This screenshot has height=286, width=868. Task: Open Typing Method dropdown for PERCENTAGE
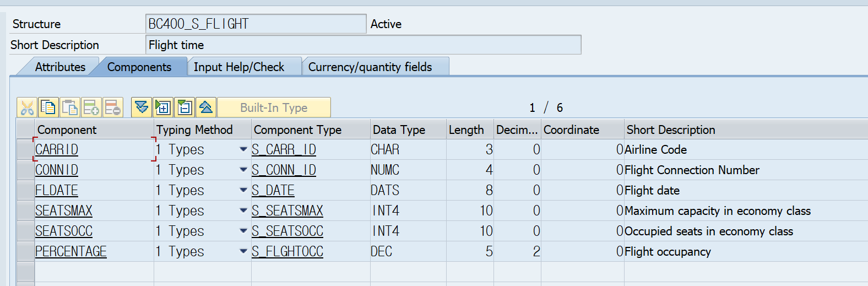[x=243, y=251]
